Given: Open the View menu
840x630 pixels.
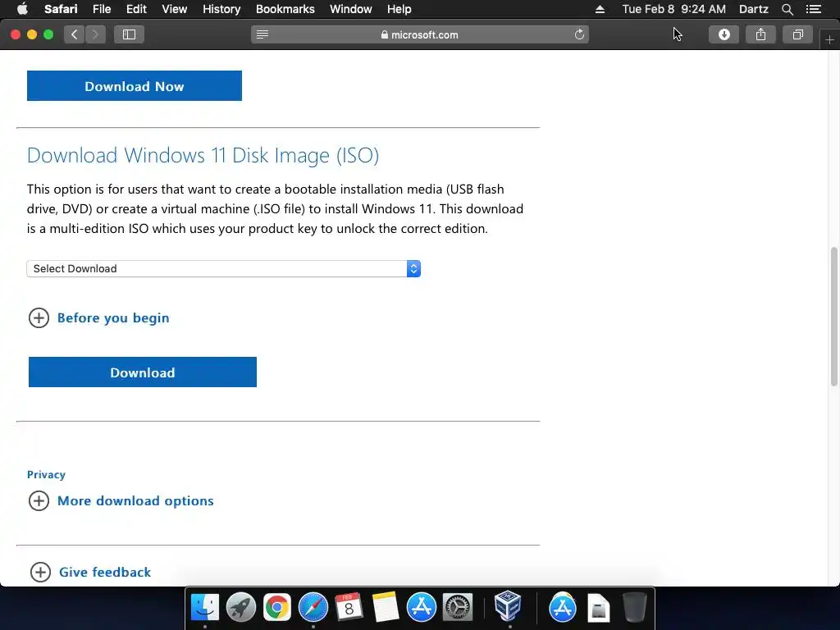Looking at the screenshot, I should (x=175, y=9).
